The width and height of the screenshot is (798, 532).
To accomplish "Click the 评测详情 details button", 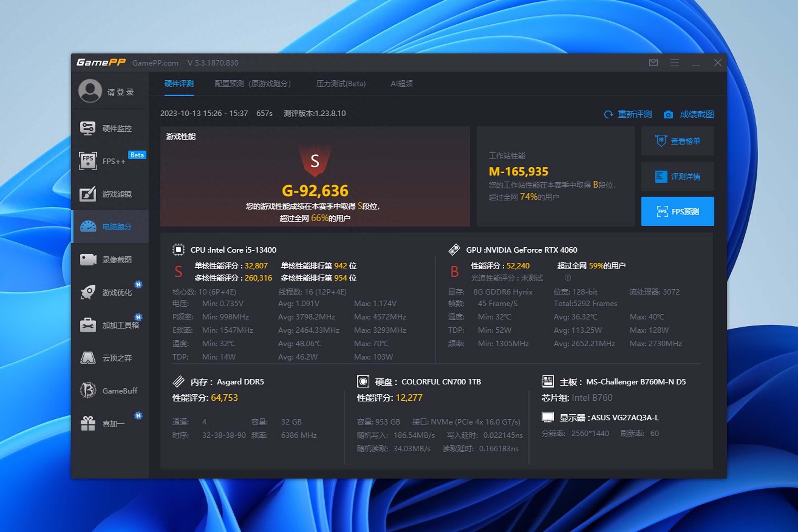I will [x=677, y=176].
